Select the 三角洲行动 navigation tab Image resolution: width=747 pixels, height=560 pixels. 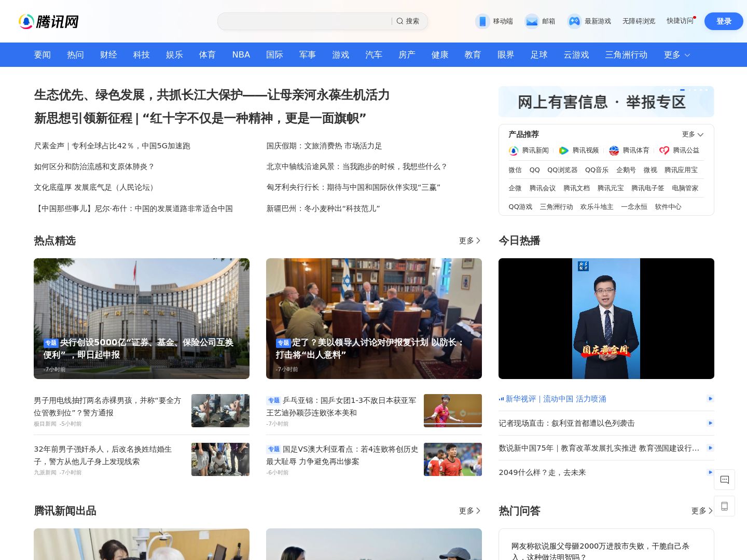626,55
